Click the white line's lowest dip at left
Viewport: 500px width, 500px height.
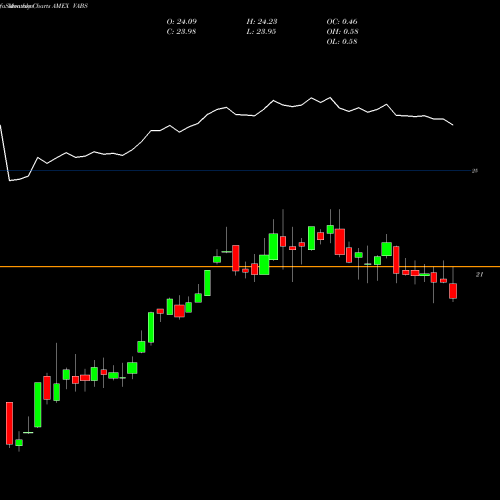click(x=10, y=181)
